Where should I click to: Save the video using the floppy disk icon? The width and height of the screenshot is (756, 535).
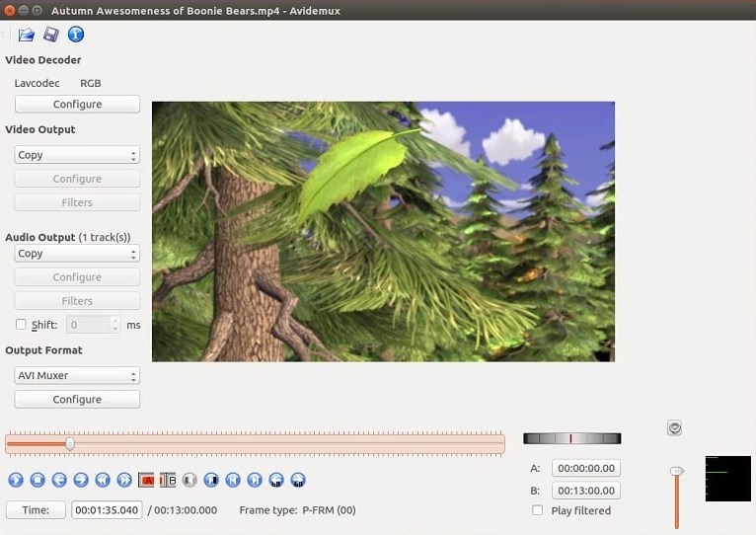[51, 35]
